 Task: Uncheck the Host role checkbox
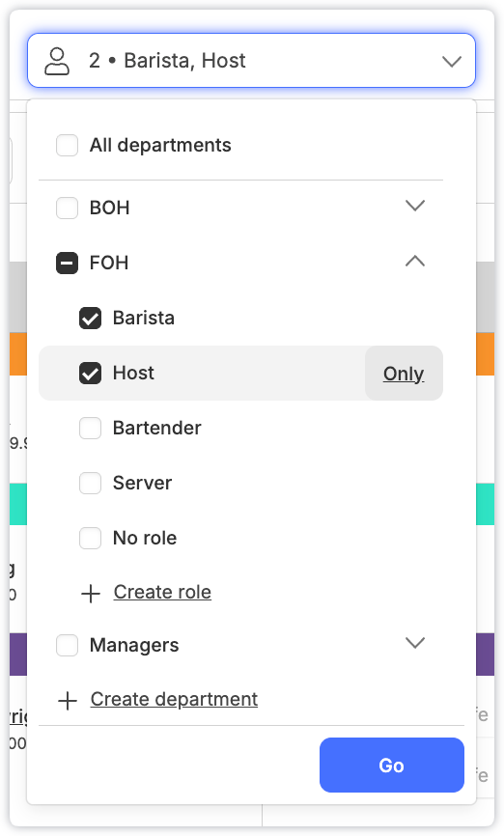(x=90, y=374)
